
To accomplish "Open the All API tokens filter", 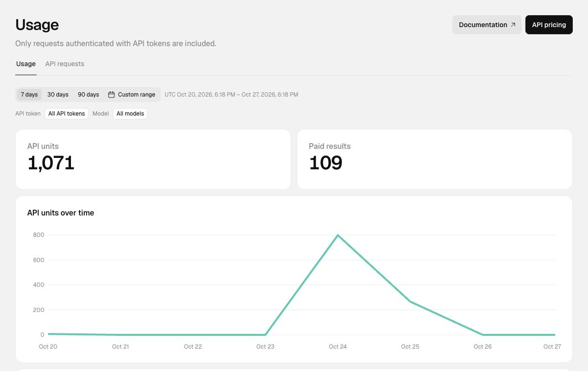I will coord(67,114).
